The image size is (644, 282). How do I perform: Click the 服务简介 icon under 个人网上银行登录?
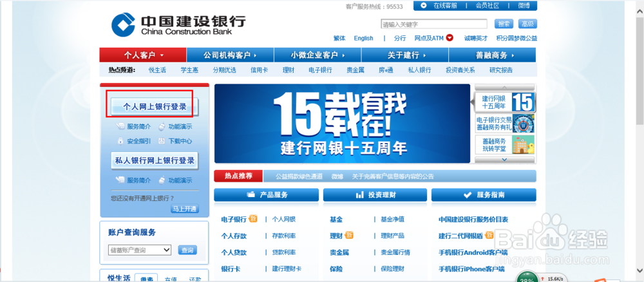[120, 126]
